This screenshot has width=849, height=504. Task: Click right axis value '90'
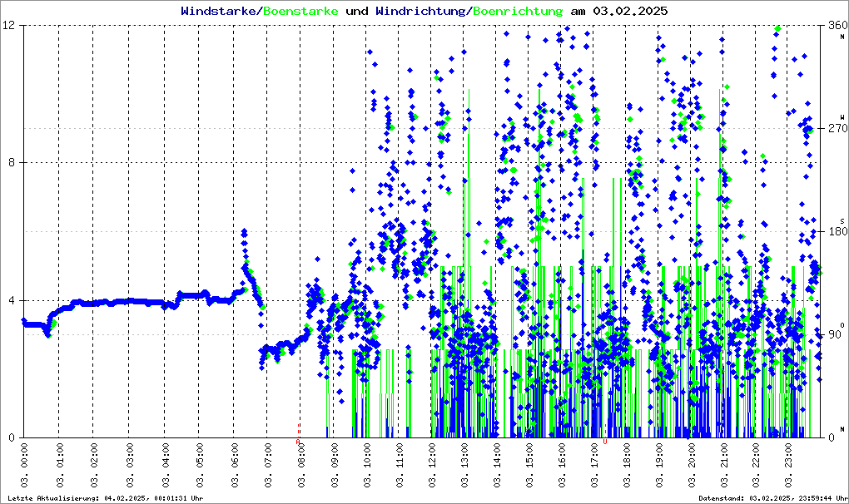coord(834,334)
